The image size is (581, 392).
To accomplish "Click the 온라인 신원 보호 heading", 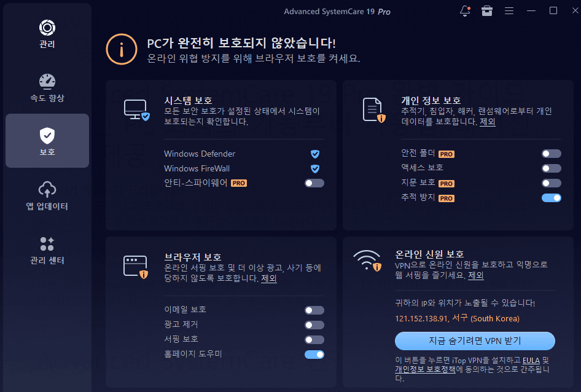I will coord(429,254).
